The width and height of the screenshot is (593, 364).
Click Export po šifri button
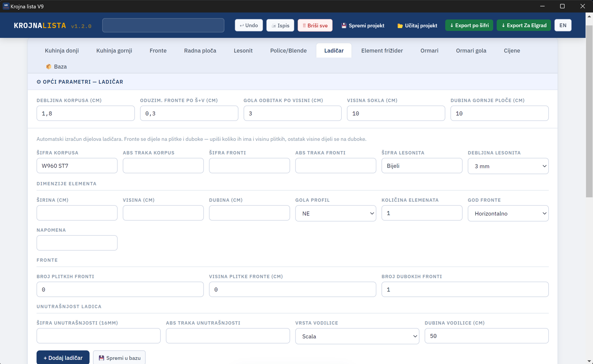click(x=469, y=25)
